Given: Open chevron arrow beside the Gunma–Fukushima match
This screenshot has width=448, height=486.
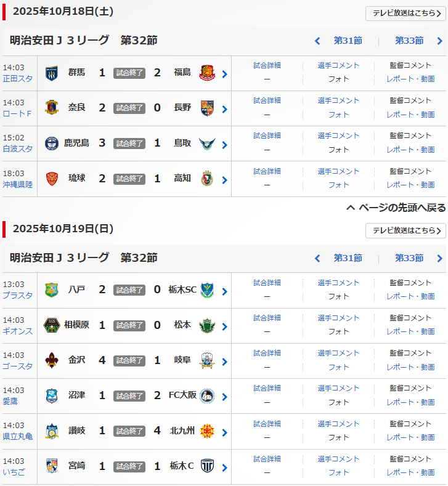Looking at the screenshot, I should [x=225, y=74].
